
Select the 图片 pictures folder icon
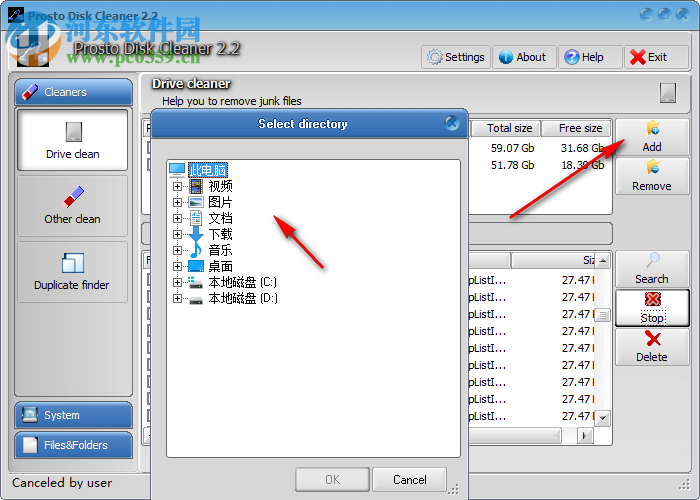pos(196,202)
